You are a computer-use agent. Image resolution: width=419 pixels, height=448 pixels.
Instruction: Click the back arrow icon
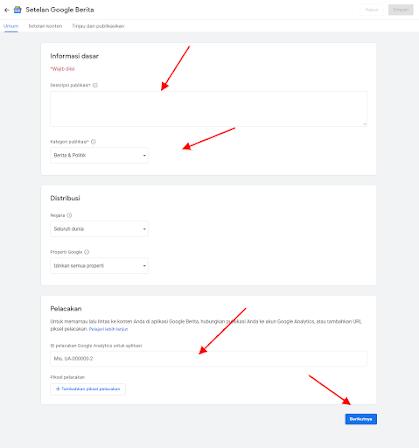click(7, 10)
